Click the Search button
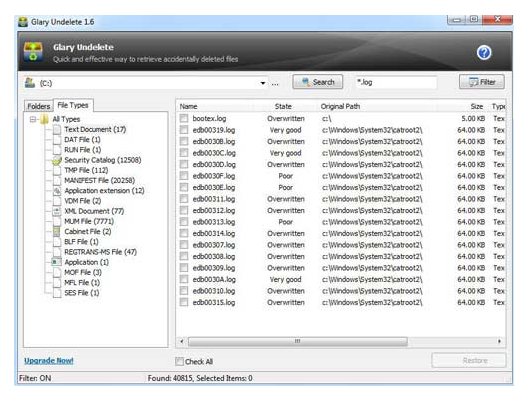 pyautogui.click(x=318, y=82)
